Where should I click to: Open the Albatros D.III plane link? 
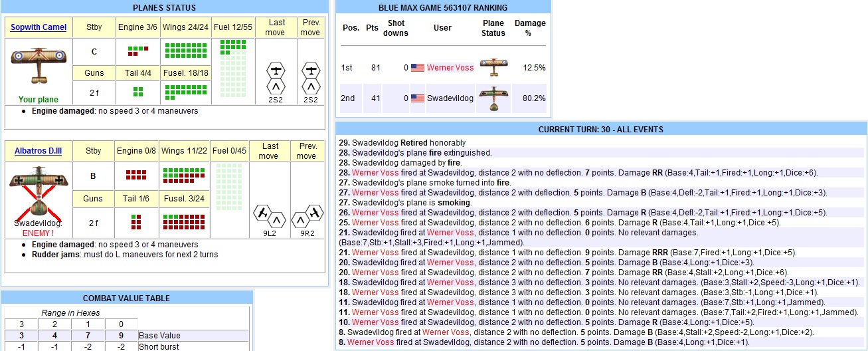coord(39,151)
